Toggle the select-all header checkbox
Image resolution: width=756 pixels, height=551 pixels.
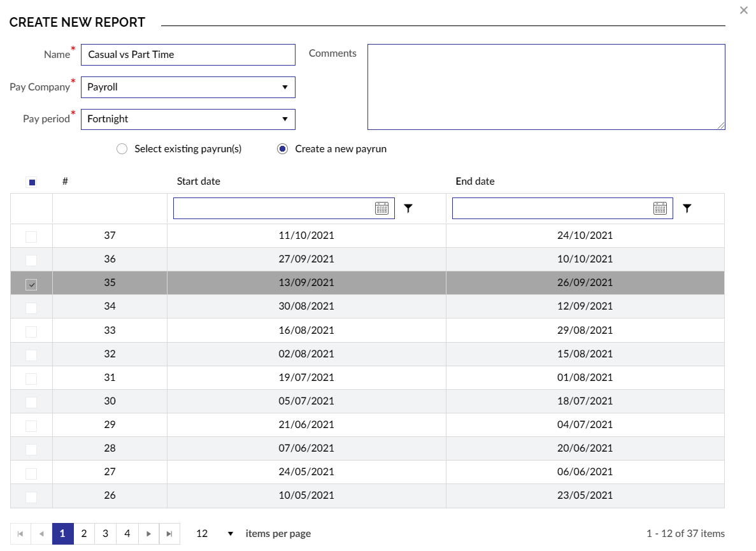32,182
